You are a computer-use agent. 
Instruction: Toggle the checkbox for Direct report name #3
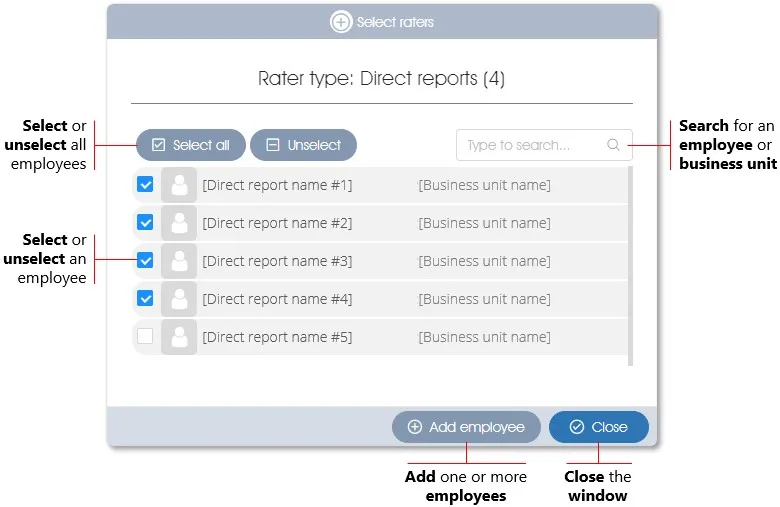click(145, 261)
